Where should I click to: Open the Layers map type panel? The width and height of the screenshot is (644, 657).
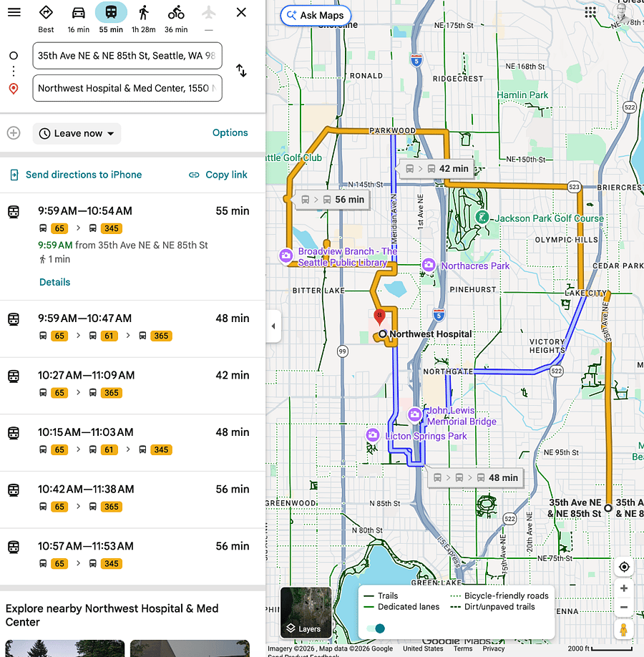pyautogui.click(x=306, y=613)
